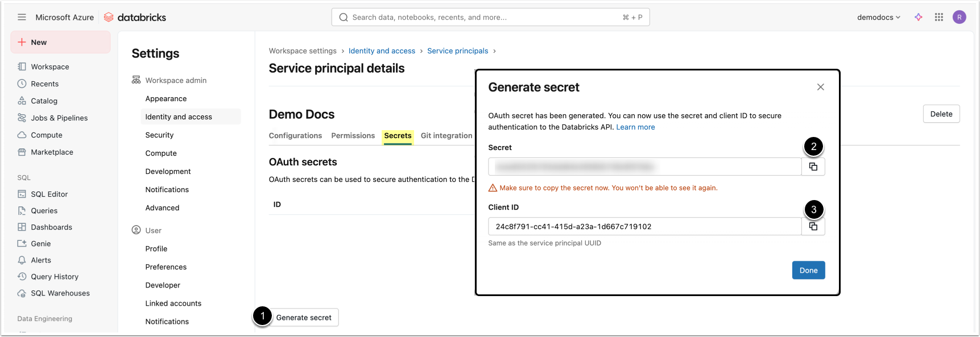Open SQL Editor in sidebar
Image resolution: width=980 pixels, height=337 pixels.
49,194
